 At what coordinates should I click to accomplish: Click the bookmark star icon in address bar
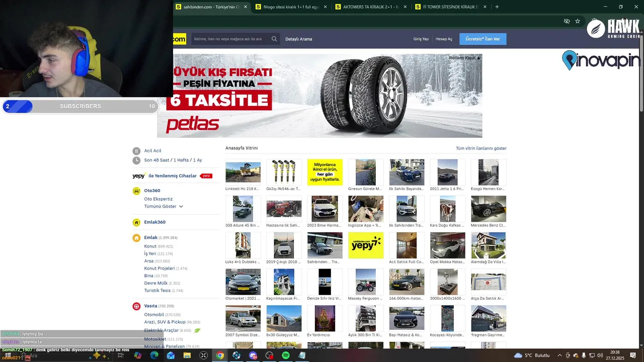[578, 21]
